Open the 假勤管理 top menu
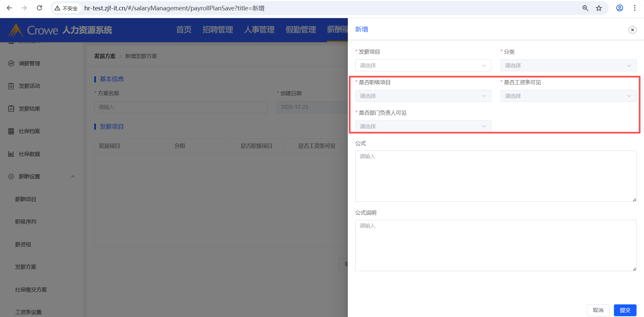The width and height of the screenshot is (644, 317). pos(301,30)
